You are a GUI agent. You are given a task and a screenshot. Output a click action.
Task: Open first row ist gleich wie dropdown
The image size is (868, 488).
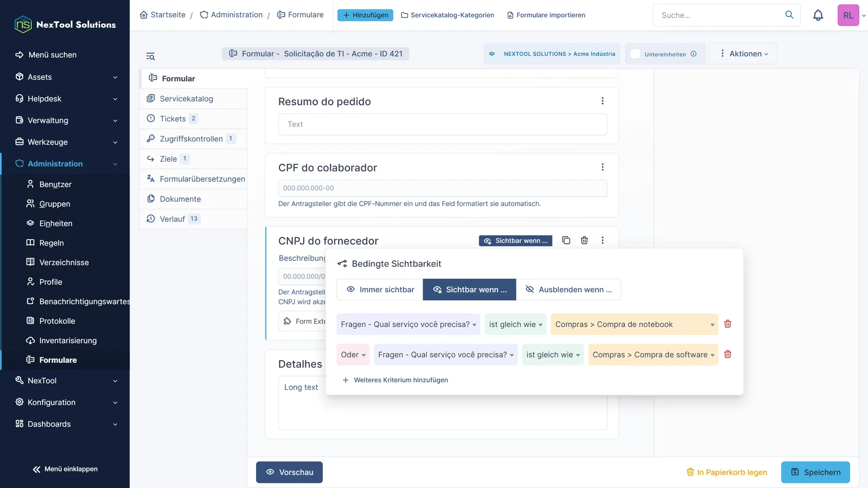(x=515, y=324)
